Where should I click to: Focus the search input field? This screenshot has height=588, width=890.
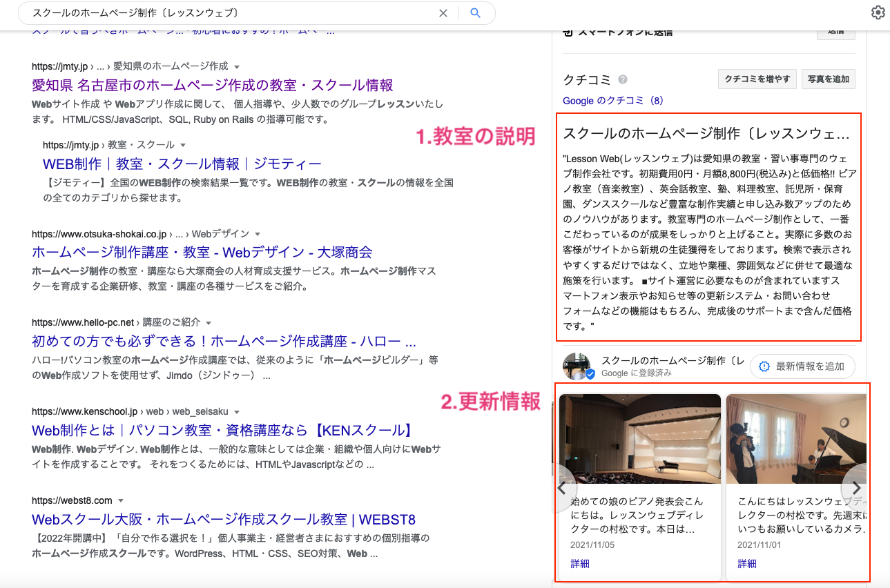pyautogui.click(x=228, y=13)
